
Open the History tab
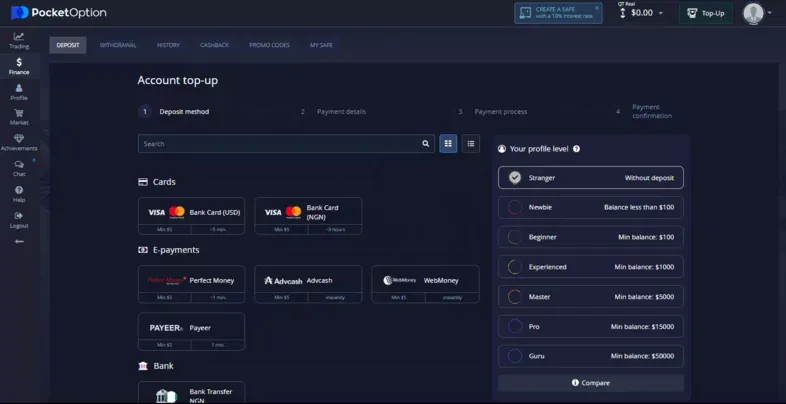click(168, 45)
